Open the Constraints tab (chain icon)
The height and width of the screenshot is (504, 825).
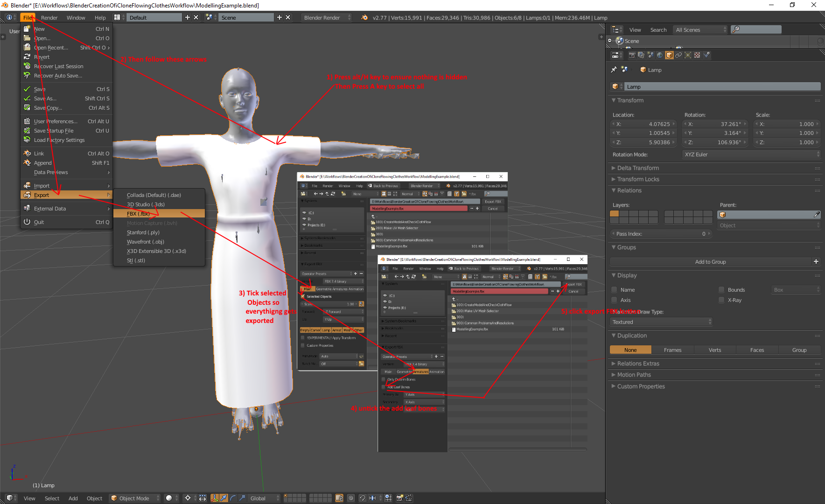678,55
